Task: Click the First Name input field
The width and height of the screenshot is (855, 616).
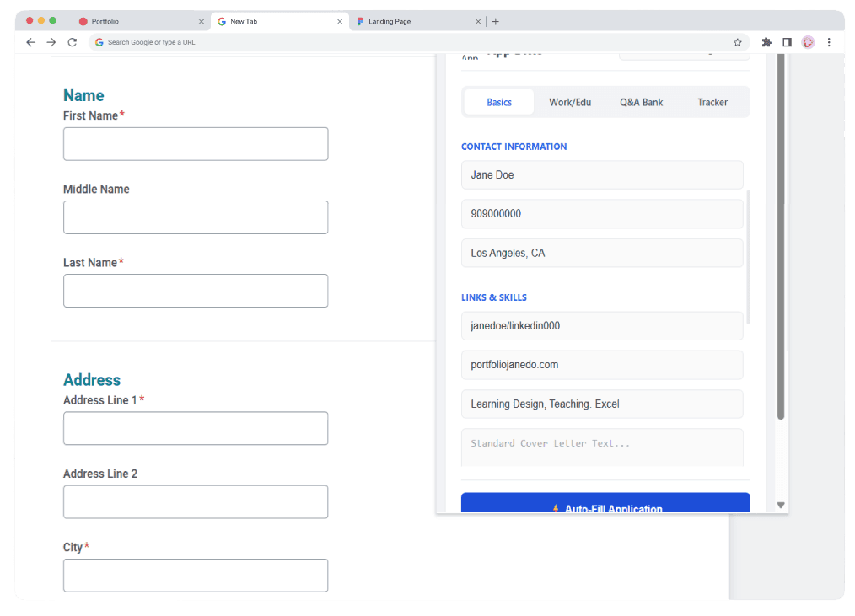Action: [196, 144]
